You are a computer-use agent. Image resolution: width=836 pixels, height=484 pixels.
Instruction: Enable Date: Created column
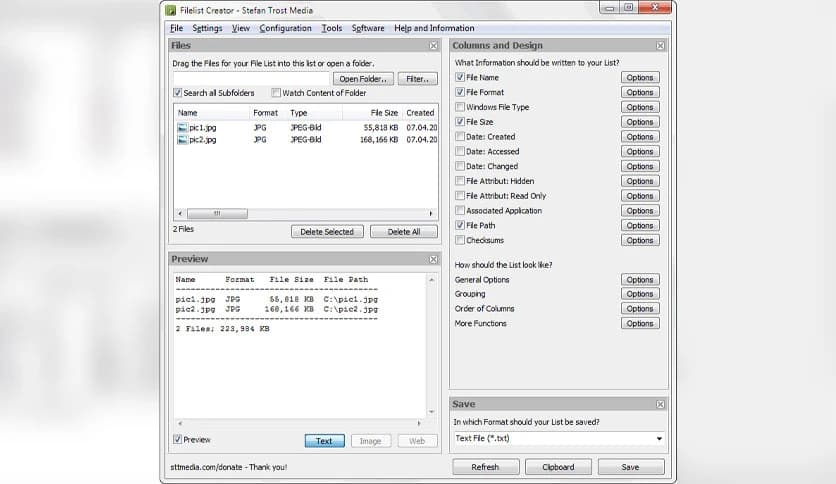click(460, 136)
